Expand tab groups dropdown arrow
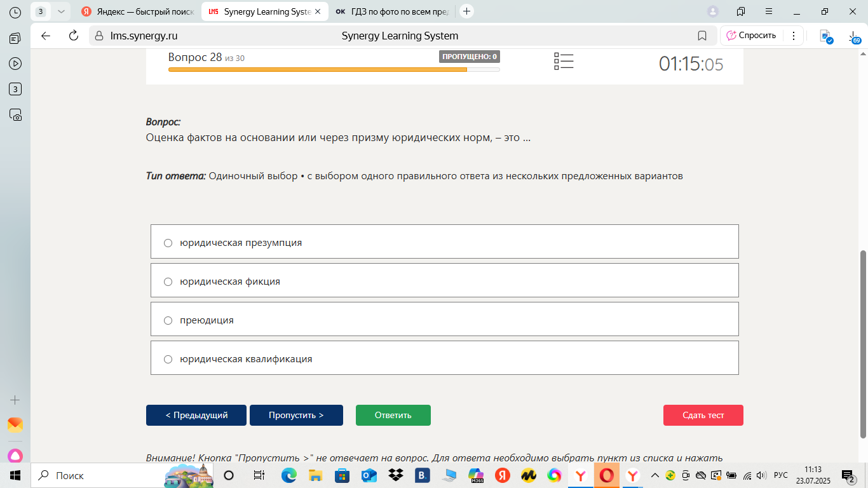The height and width of the screenshot is (488, 868). pos(61,11)
